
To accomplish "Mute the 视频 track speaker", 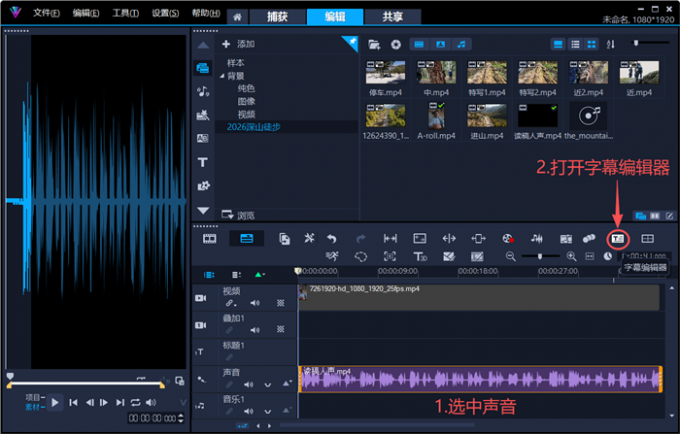I will pyautogui.click(x=255, y=303).
